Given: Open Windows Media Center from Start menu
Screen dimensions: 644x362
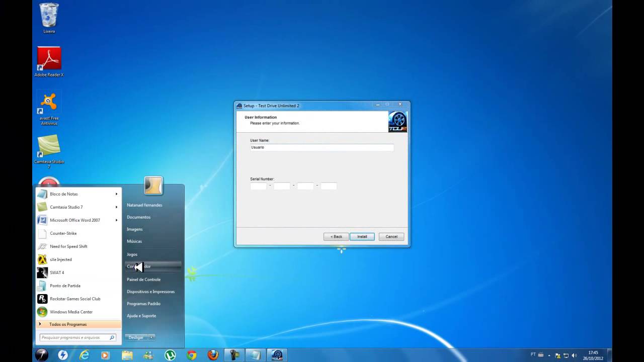Looking at the screenshot, I should (x=78, y=312).
